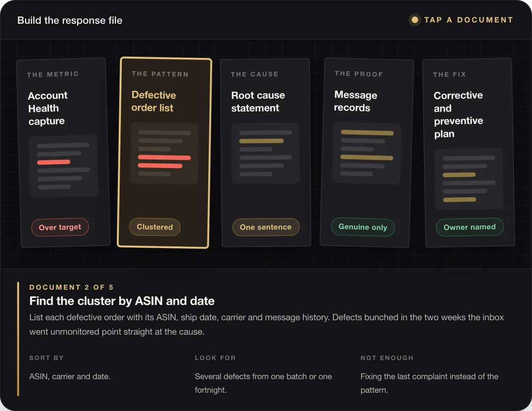Click the Several defects from one batch text
The height and width of the screenshot is (411, 532).
coord(263,383)
